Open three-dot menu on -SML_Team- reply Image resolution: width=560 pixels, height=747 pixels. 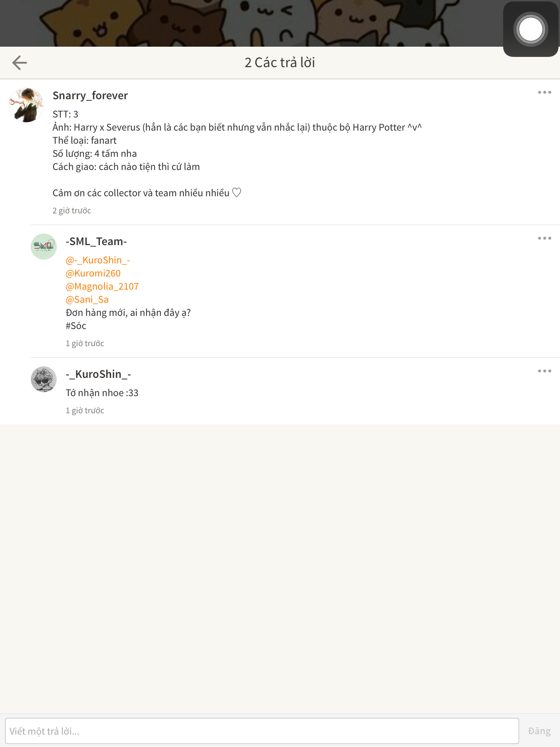click(544, 238)
